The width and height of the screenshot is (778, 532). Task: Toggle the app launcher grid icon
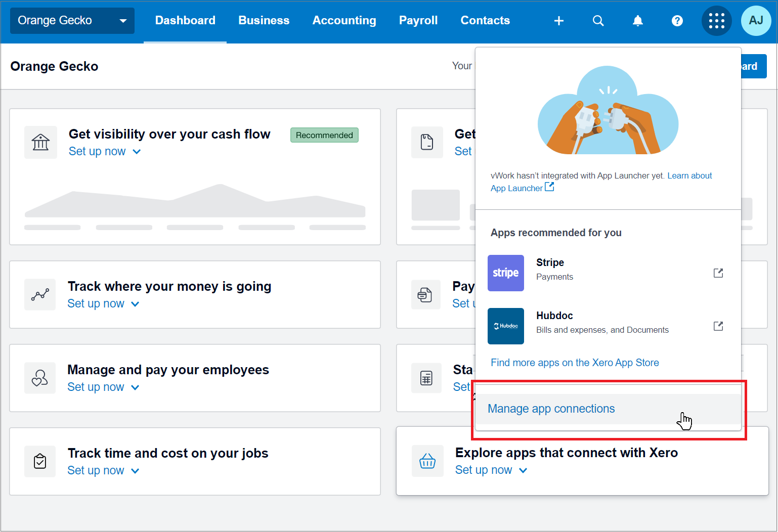[717, 21]
